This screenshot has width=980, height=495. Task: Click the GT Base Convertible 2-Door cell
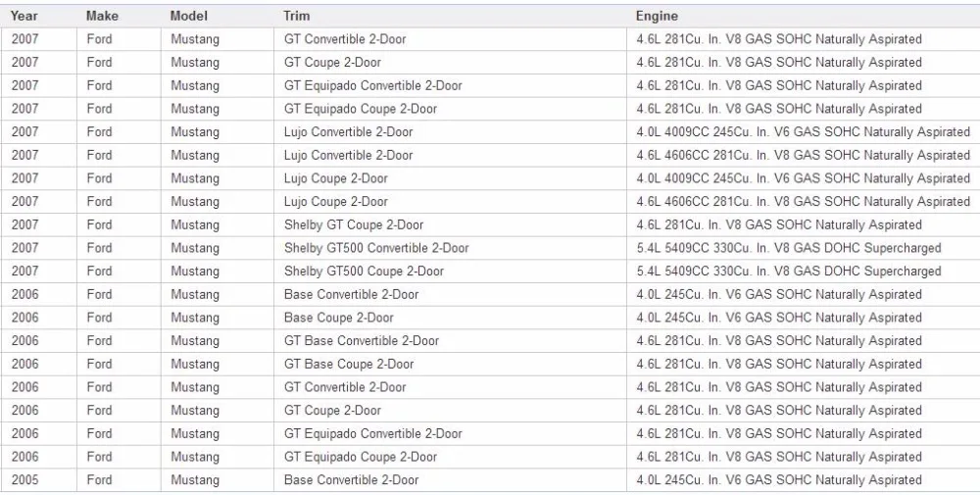450,341
